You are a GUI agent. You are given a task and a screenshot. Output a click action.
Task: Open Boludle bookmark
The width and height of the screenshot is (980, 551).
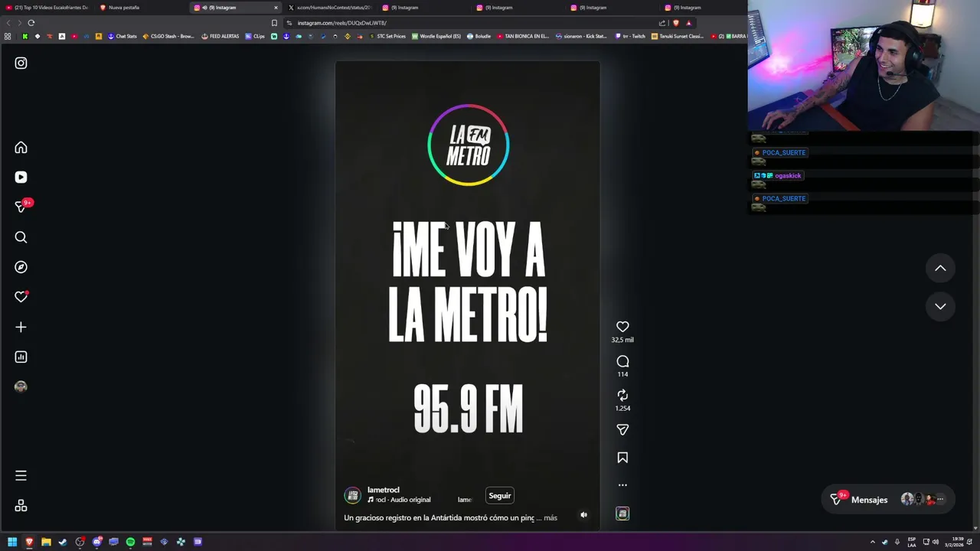click(479, 36)
